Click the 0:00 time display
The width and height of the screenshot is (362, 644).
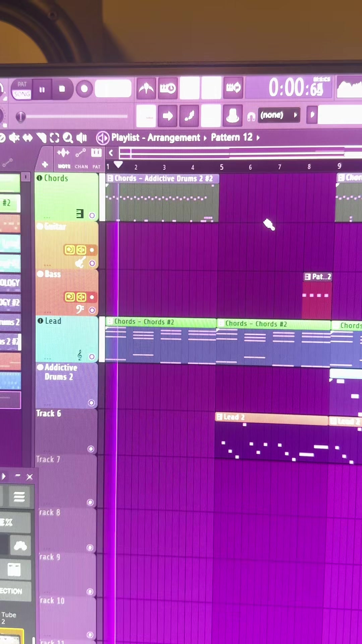pos(296,88)
